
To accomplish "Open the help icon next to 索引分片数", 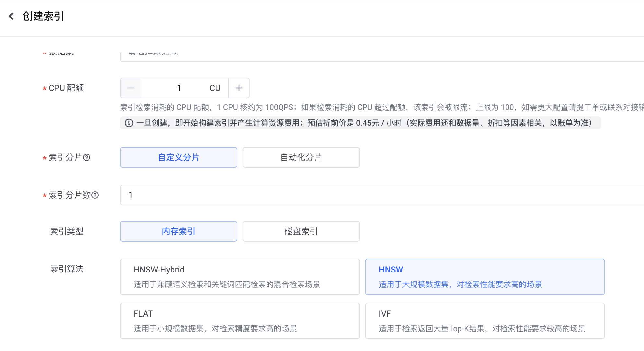I will click(95, 195).
